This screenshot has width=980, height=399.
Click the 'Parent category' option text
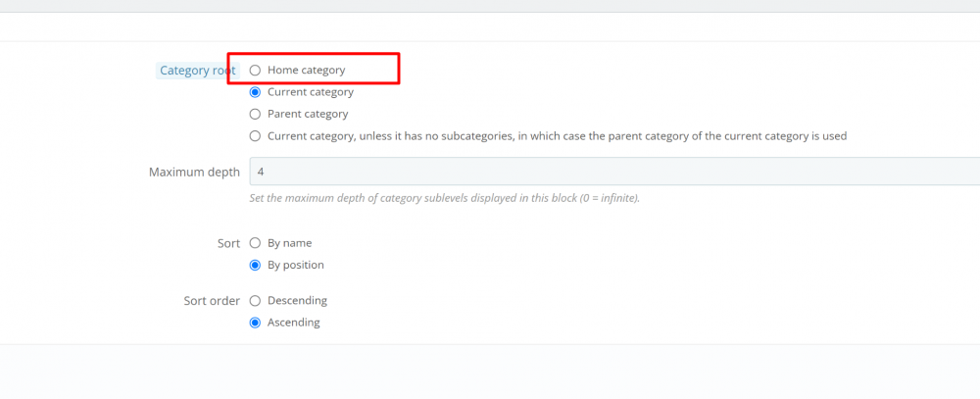click(307, 114)
